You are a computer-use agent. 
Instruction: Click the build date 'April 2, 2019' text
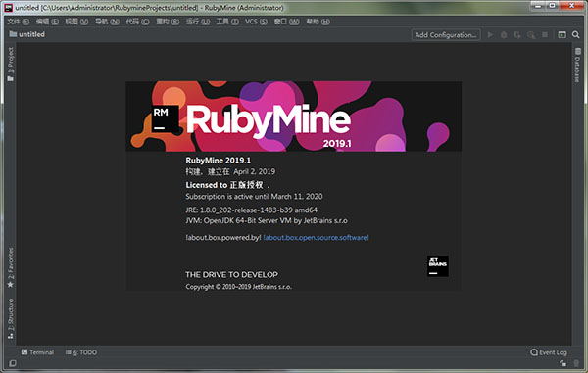[254, 171]
